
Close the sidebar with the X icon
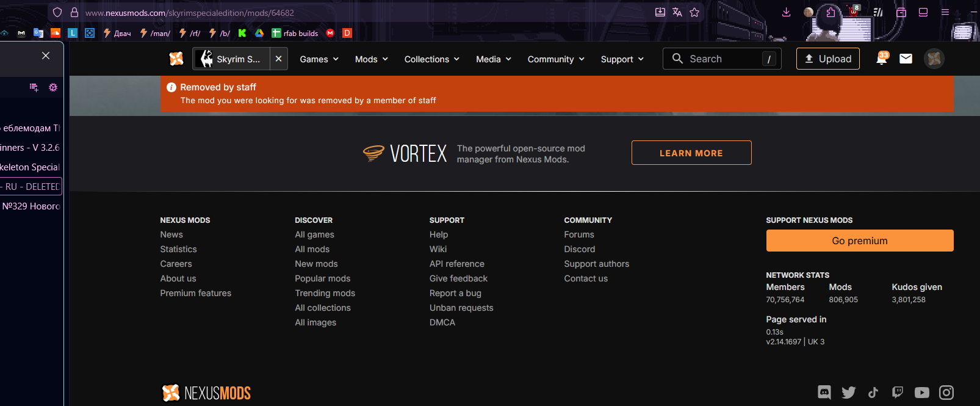pyautogui.click(x=46, y=56)
